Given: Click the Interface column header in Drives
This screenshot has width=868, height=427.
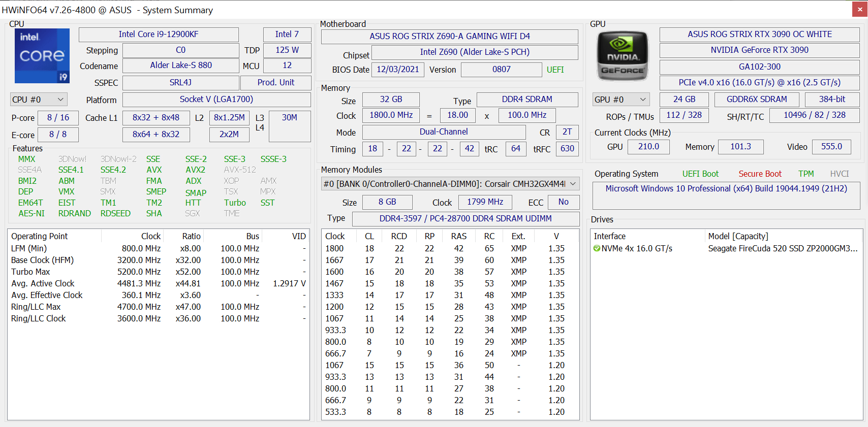Looking at the screenshot, I should [x=610, y=237].
